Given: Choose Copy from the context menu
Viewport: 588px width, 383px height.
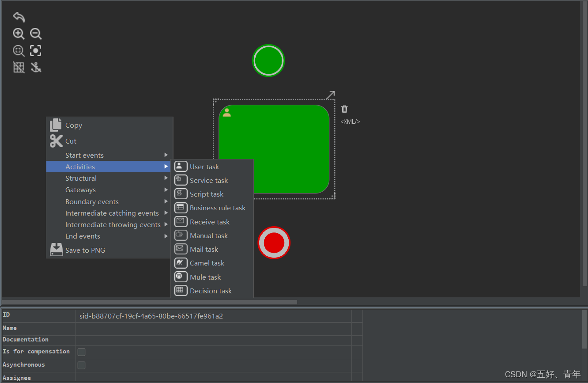Looking at the screenshot, I should point(109,125).
